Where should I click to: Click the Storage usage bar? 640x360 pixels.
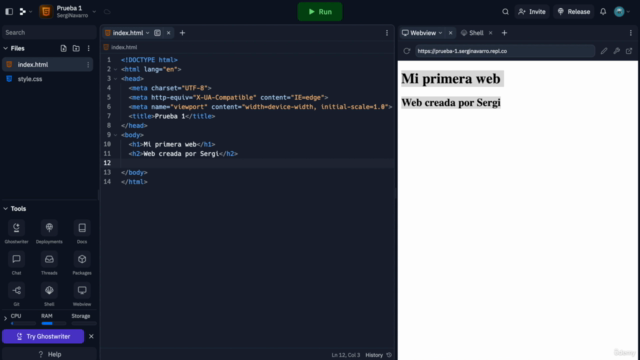[84, 323]
